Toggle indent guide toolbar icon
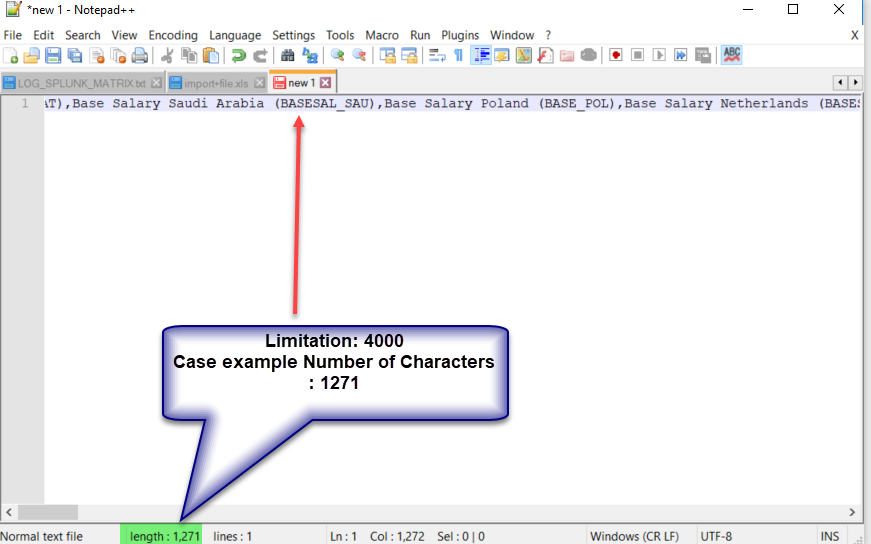Image resolution: width=871 pixels, height=544 pixels. (x=480, y=56)
